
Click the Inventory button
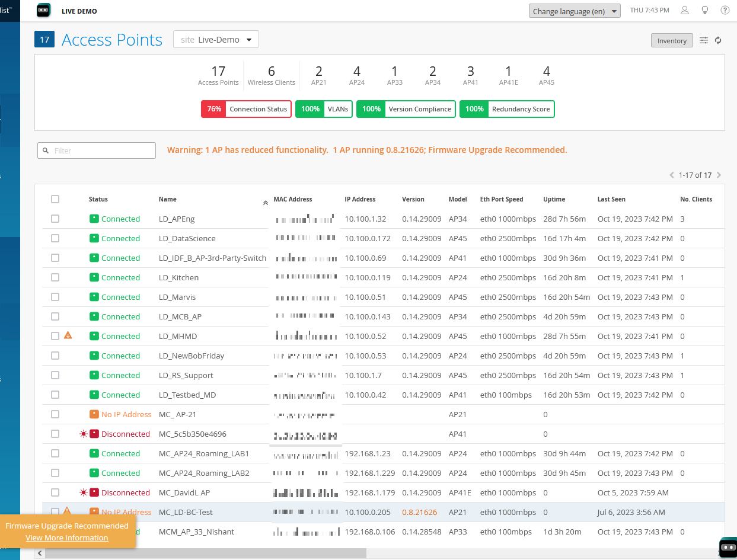(x=671, y=41)
